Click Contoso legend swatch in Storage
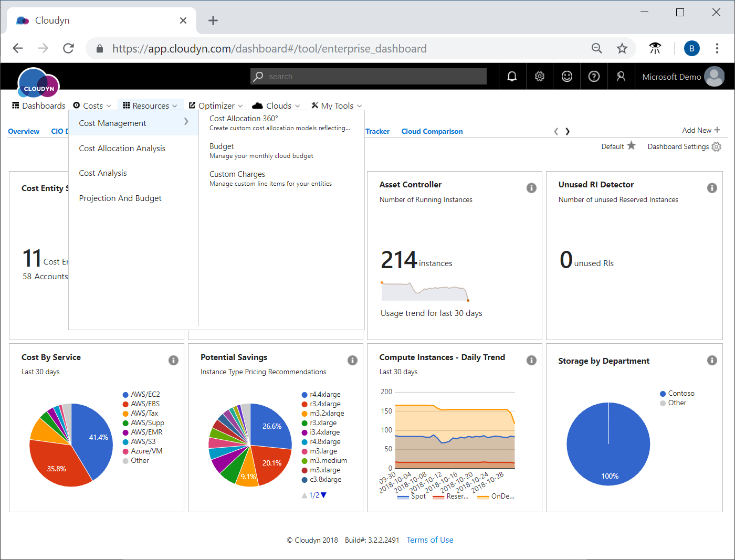The width and height of the screenshot is (735, 560). 663,394
